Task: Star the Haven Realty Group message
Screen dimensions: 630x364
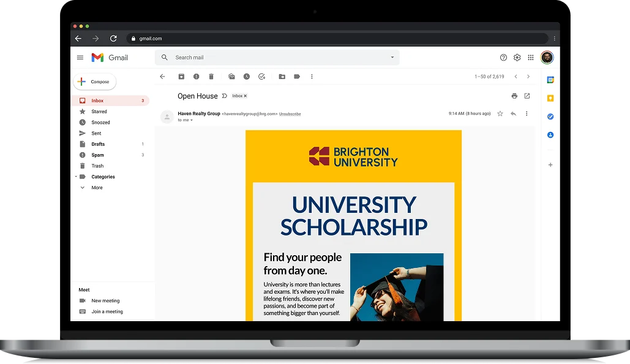Action: tap(500, 114)
